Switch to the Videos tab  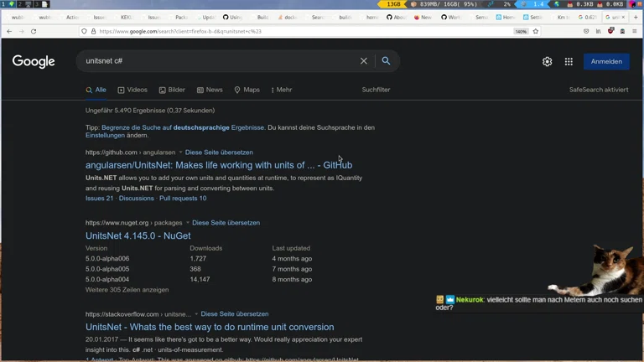132,90
